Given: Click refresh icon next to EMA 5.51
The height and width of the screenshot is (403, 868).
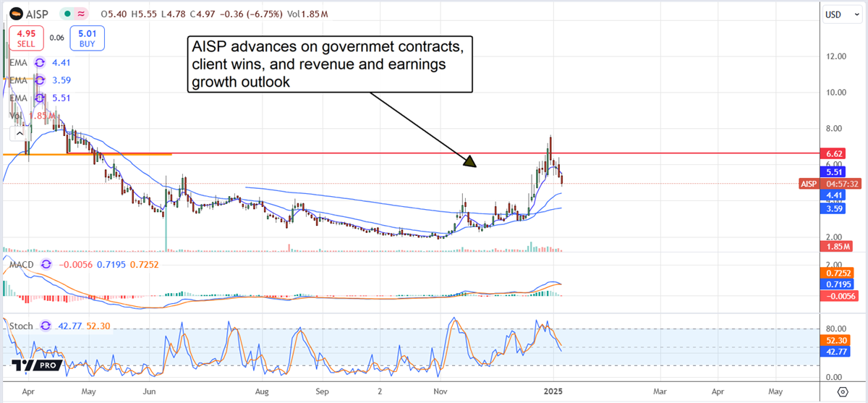Looking at the screenshot, I should [39, 98].
